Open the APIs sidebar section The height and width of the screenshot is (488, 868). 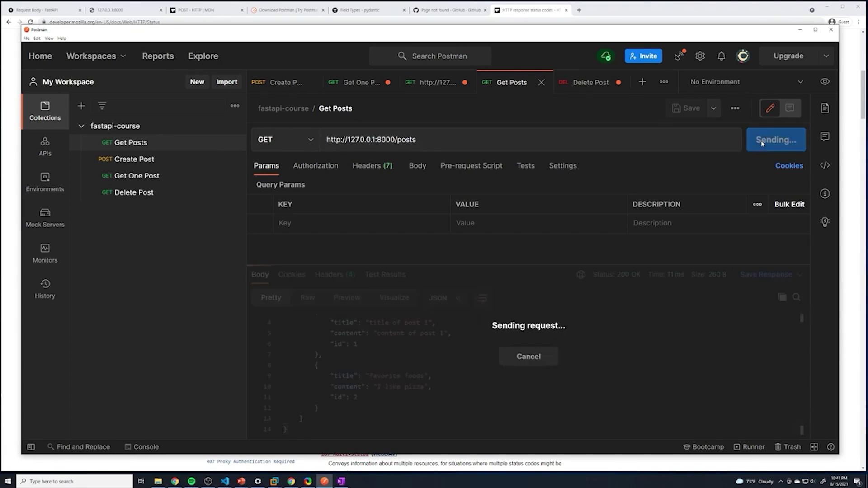click(x=45, y=146)
